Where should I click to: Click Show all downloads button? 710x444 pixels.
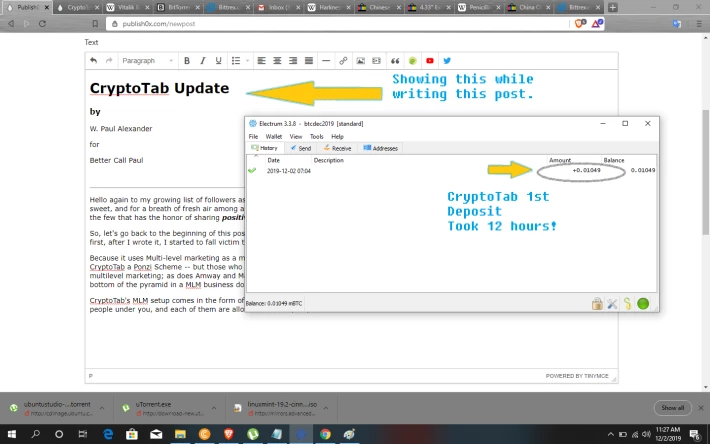[x=672, y=408]
